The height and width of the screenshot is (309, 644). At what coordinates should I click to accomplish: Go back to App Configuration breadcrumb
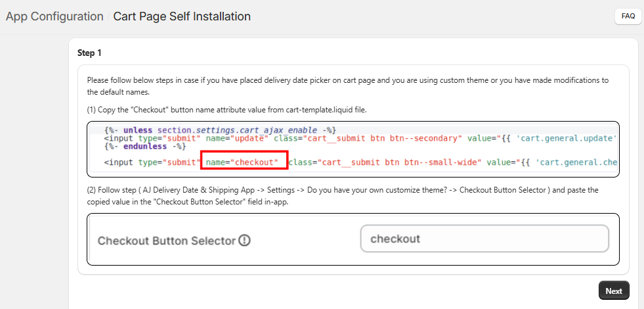(54, 16)
